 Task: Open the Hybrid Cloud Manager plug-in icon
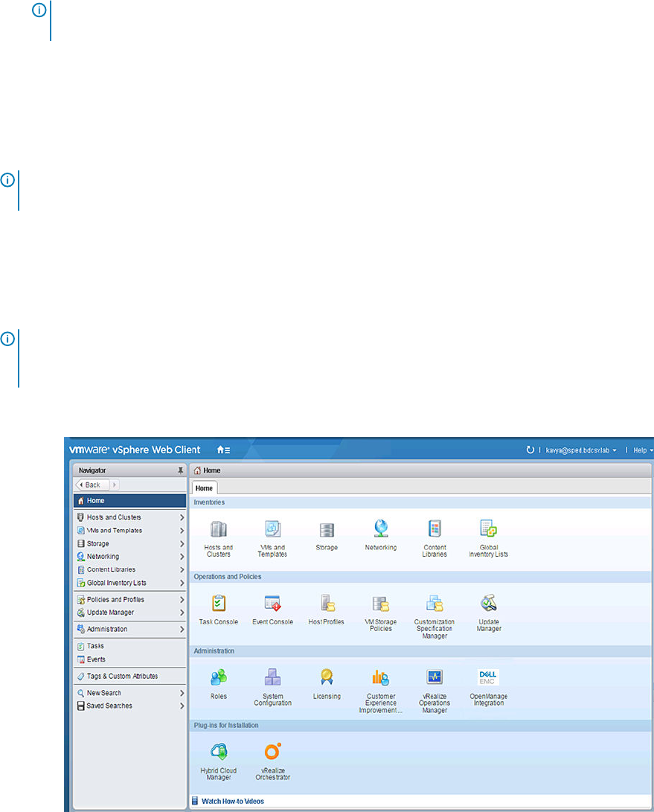coord(219,752)
